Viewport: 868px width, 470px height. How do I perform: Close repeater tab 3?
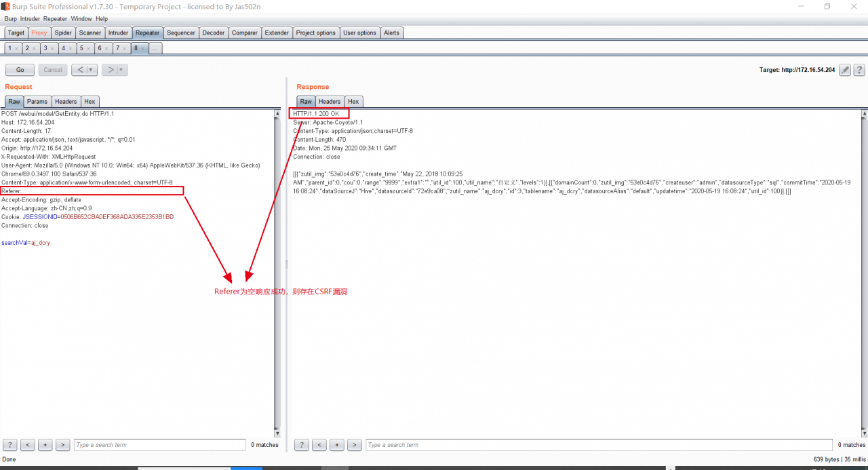(52, 49)
